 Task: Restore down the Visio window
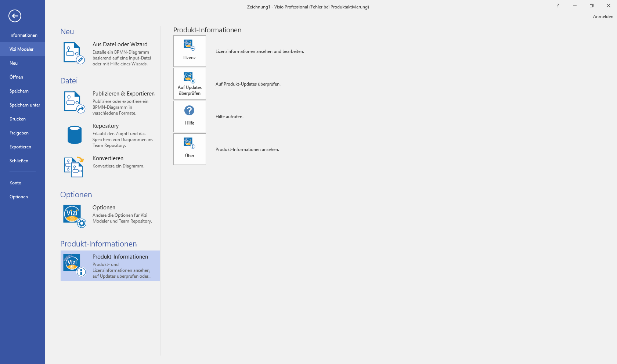pos(592,6)
